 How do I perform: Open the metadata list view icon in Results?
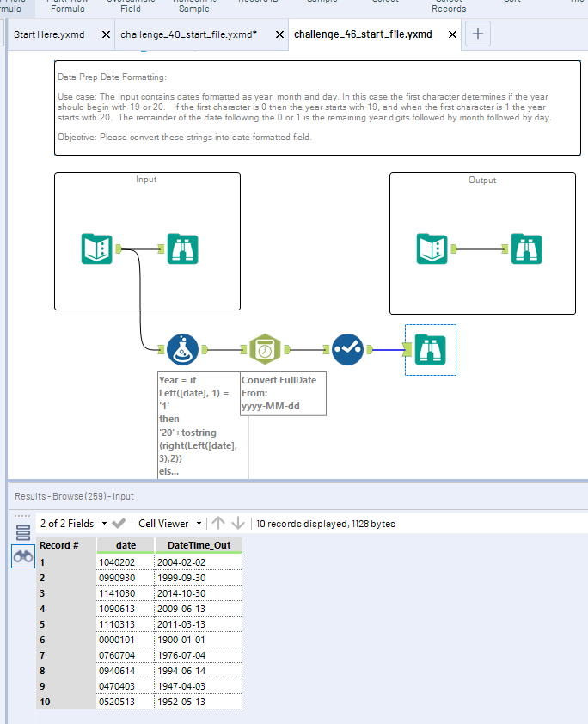(23, 532)
